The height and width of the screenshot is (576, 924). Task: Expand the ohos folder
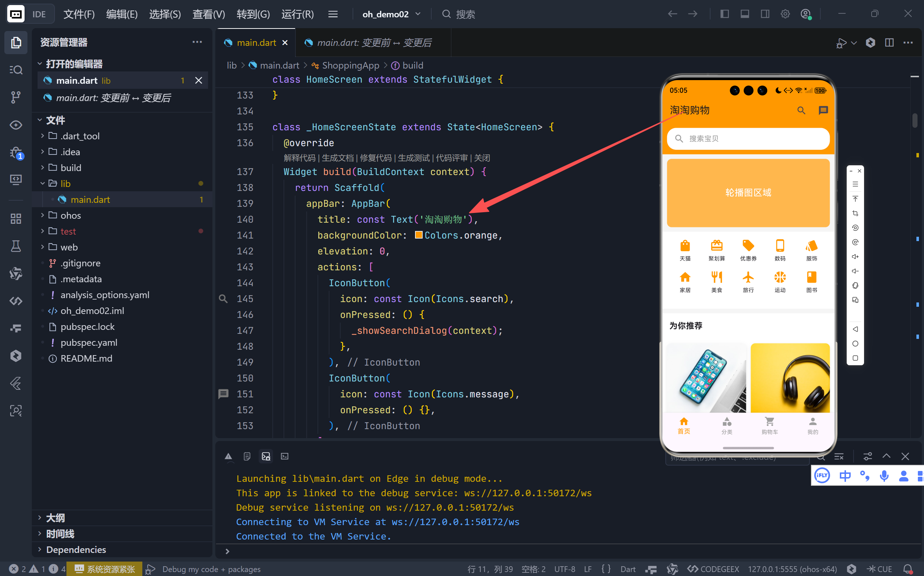pyautogui.click(x=70, y=215)
